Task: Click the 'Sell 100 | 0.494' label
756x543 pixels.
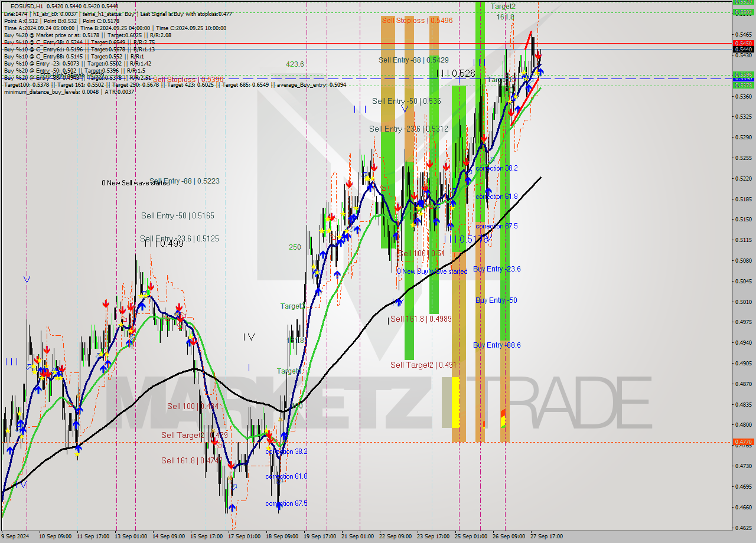Action: (x=193, y=406)
